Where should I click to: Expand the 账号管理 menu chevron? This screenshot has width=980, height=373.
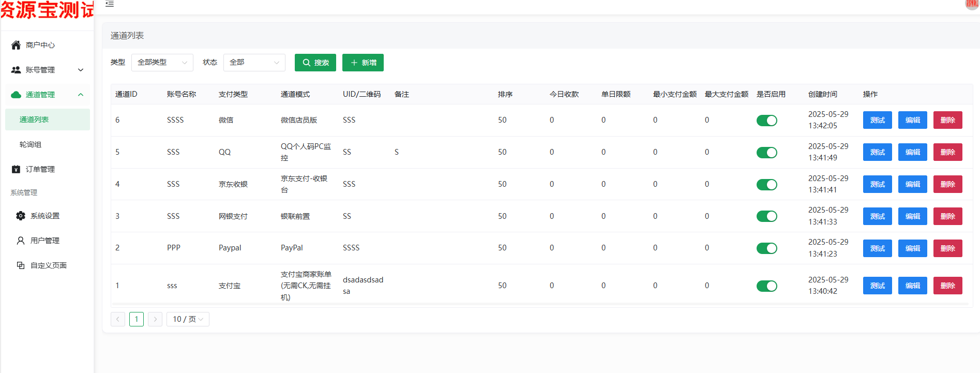(x=81, y=70)
